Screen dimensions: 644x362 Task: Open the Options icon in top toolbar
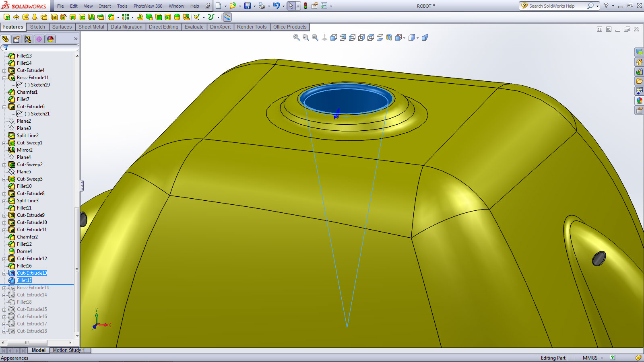(324, 6)
